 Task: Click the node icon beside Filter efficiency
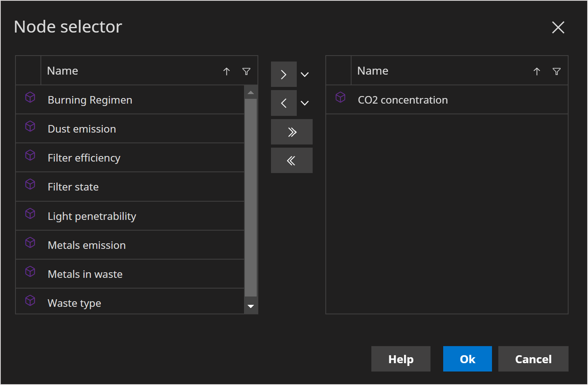[31, 155]
